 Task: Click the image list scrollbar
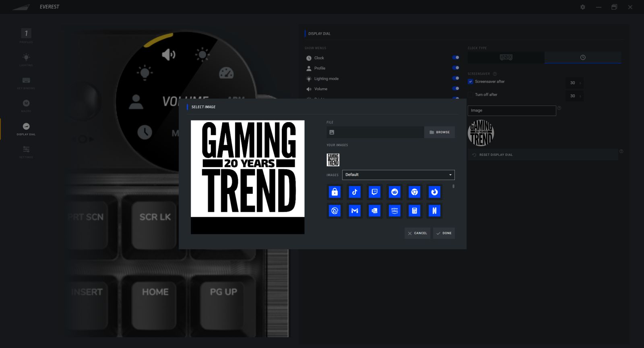453,186
